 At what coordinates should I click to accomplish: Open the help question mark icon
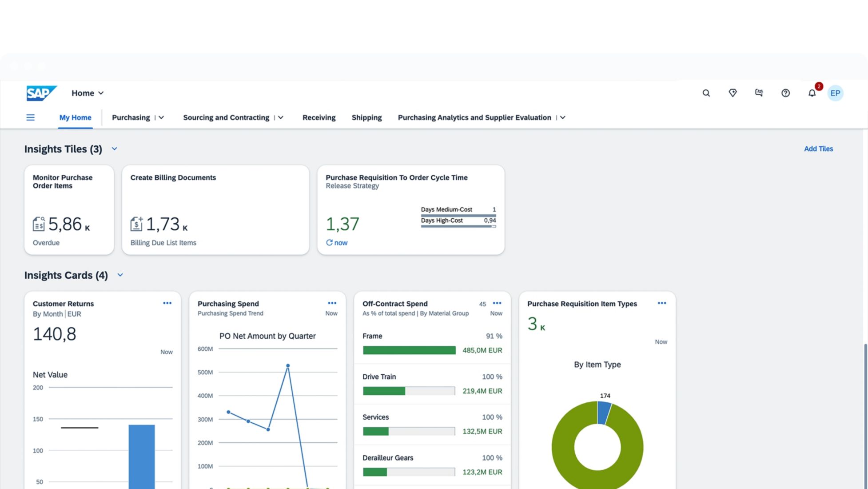785,93
